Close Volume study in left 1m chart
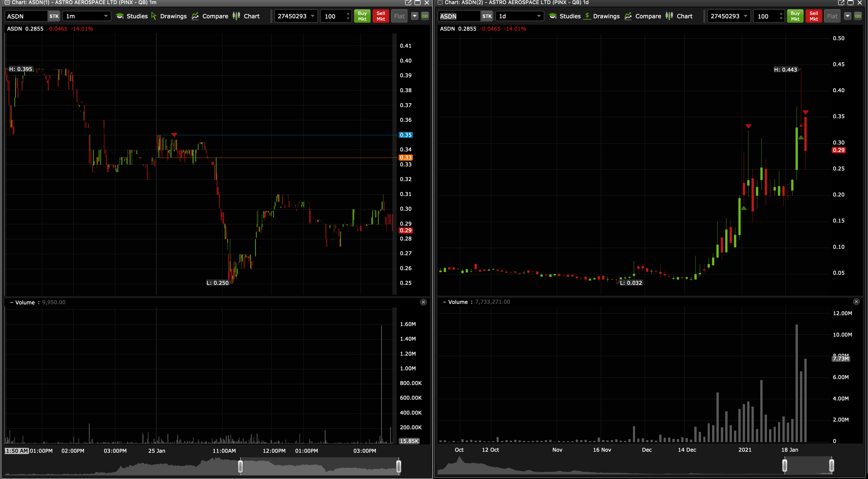 coord(423,302)
